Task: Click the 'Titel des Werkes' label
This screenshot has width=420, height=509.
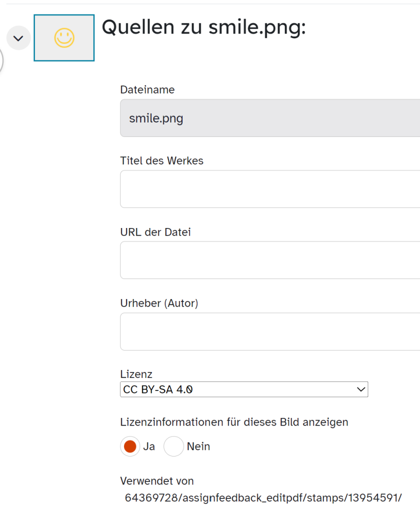Action: [x=161, y=160]
